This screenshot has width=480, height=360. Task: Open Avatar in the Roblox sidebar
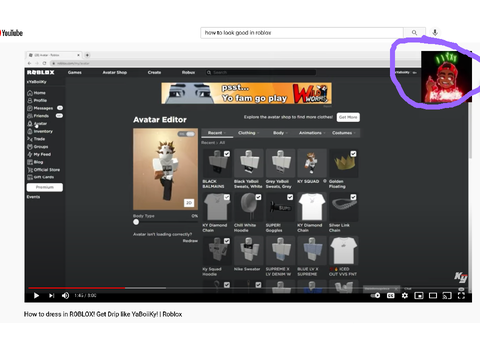(x=37, y=124)
